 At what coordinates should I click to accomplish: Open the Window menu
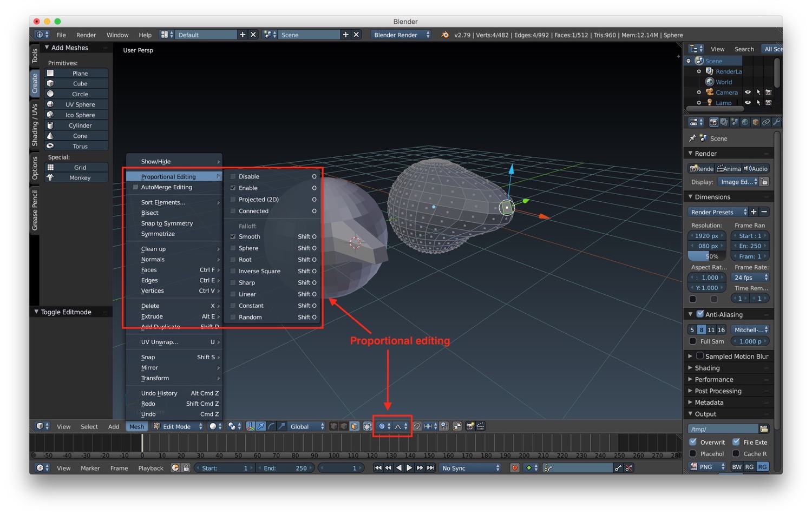tap(117, 35)
